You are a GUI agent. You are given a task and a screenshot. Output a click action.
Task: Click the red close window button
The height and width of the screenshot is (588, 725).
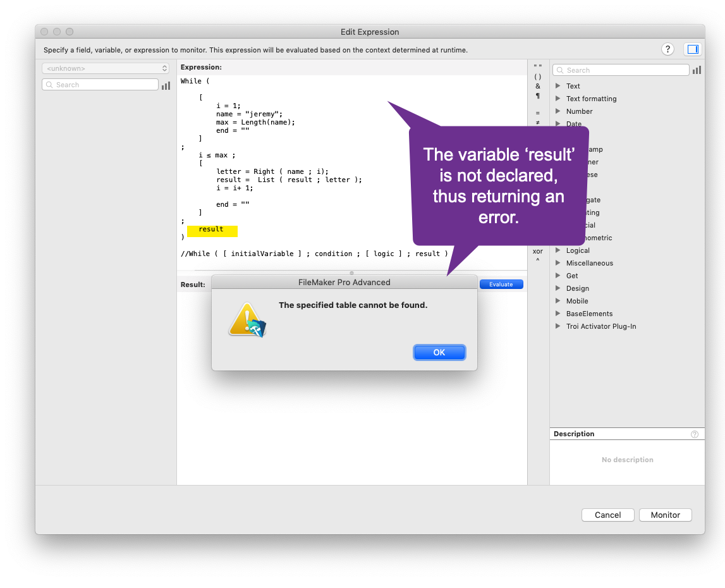pyautogui.click(x=44, y=32)
